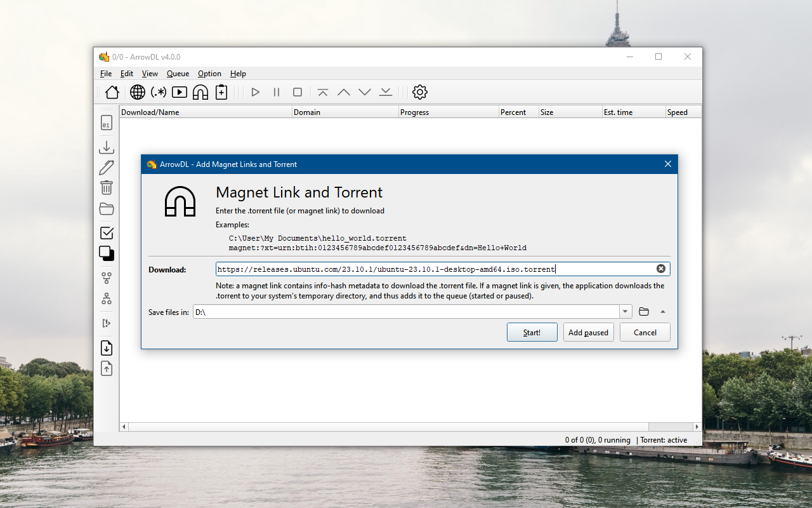
Task: Edit a download using the sidebar pencil icon
Action: point(106,167)
